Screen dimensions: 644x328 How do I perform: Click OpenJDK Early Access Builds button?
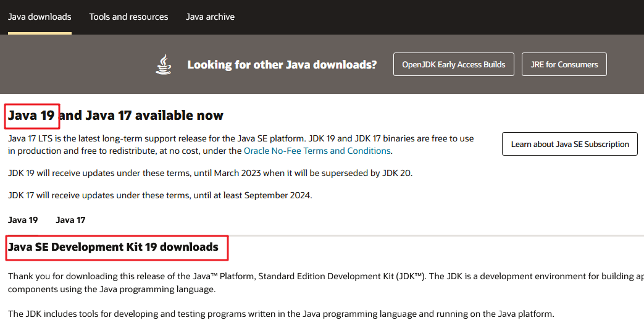[453, 64]
